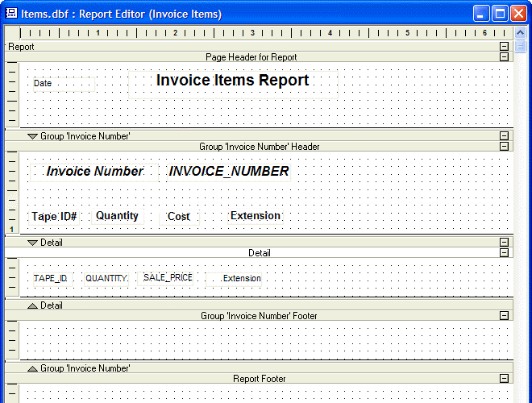Collapse the Group 'Invoice Number' band minus box

504,135
